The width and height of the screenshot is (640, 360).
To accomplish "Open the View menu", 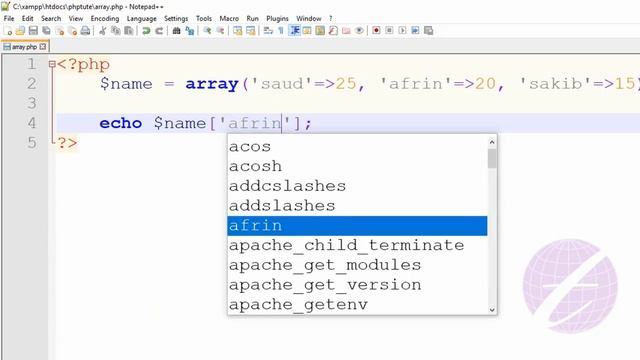I will (76, 18).
